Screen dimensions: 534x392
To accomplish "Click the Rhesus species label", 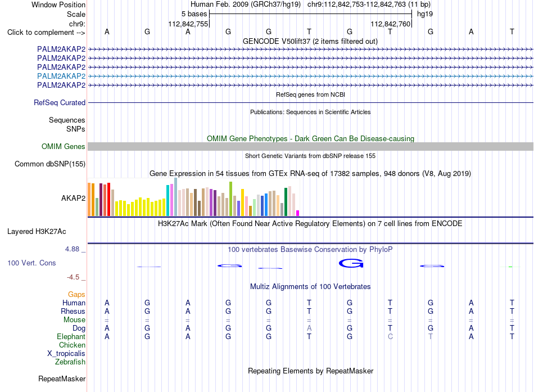I will click(x=73, y=311).
